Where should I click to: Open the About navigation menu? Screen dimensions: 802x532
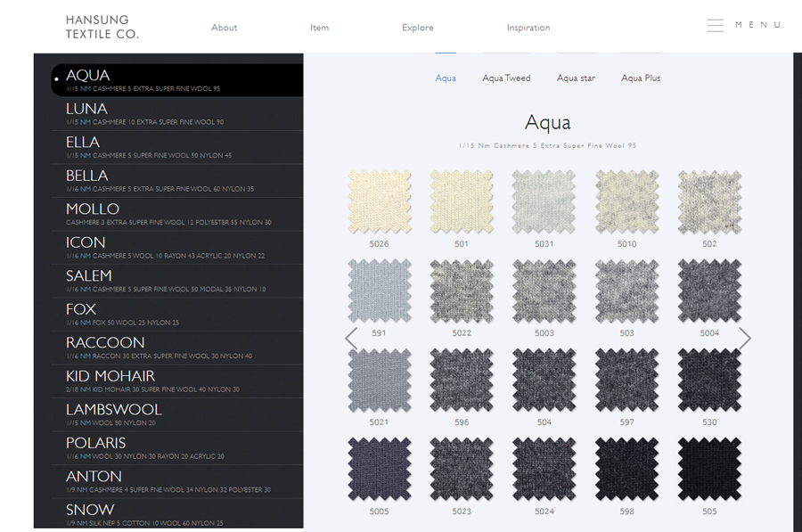[x=224, y=28]
